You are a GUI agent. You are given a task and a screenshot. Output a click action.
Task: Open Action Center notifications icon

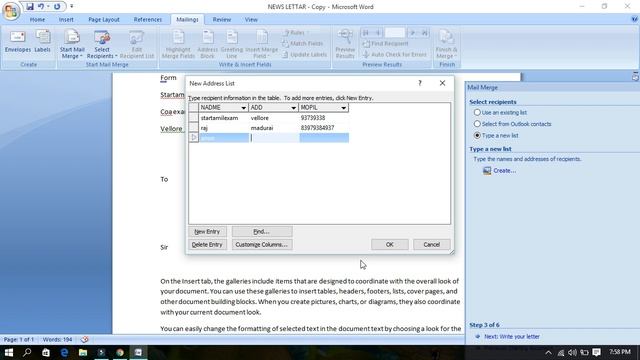pyautogui.click(x=596, y=352)
